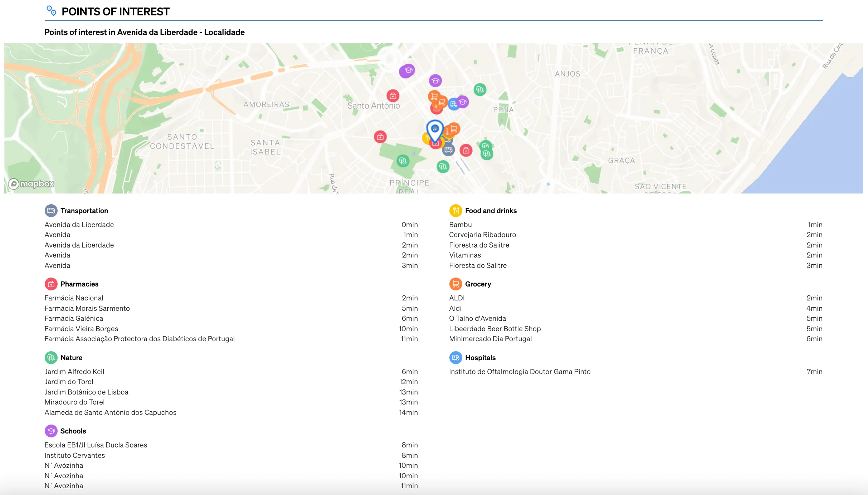Click the Transportation bus category icon
The height and width of the screenshot is (495, 868).
[x=51, y=211]
